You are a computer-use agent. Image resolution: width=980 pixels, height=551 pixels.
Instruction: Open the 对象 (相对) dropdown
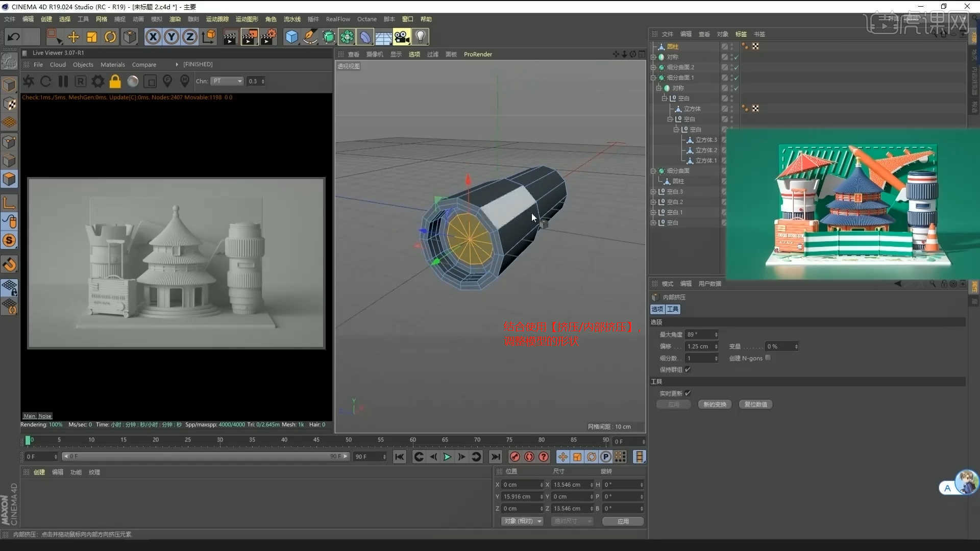point(523,521)
